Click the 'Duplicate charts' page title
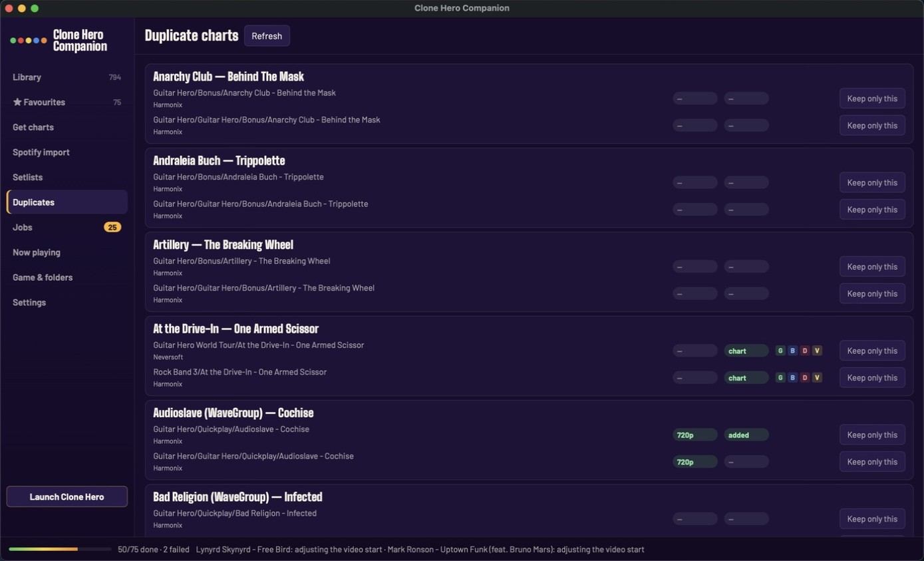The height and width of the screenshot is (561, 924). point(191,36)
